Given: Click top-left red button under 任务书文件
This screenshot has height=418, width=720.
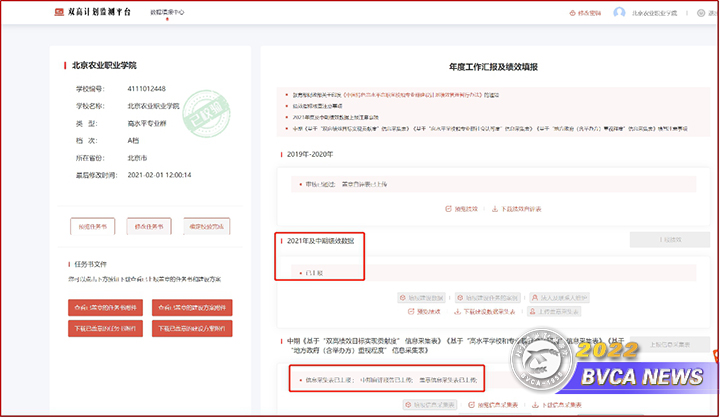Looking at the screenshot, I should coord(107,307).
